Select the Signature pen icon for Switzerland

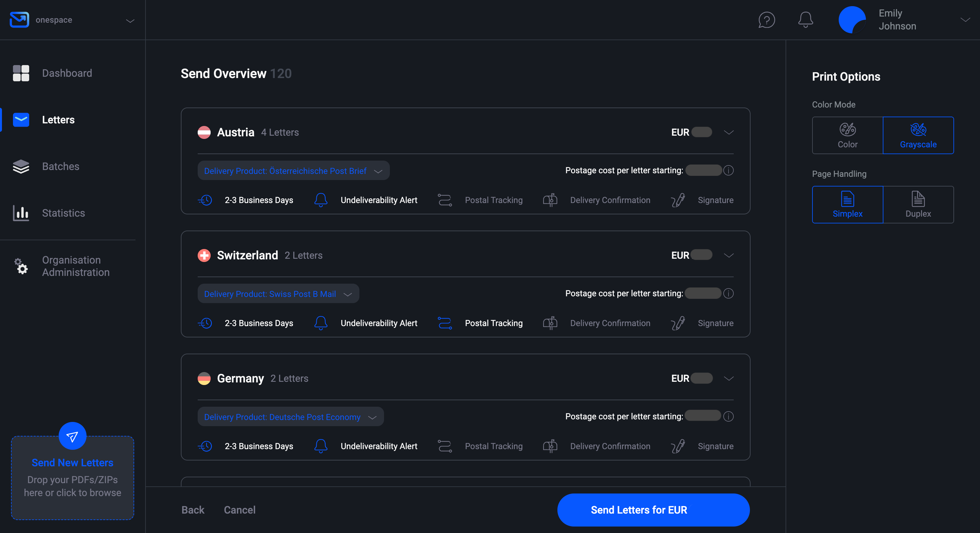pyautogui.click(x=678, y=323)
